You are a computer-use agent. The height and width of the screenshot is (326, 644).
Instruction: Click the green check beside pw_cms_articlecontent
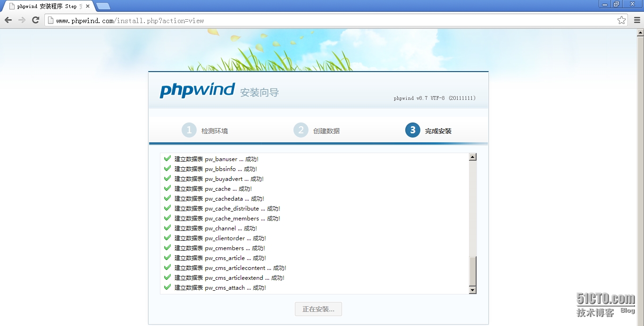coord(167,267)
